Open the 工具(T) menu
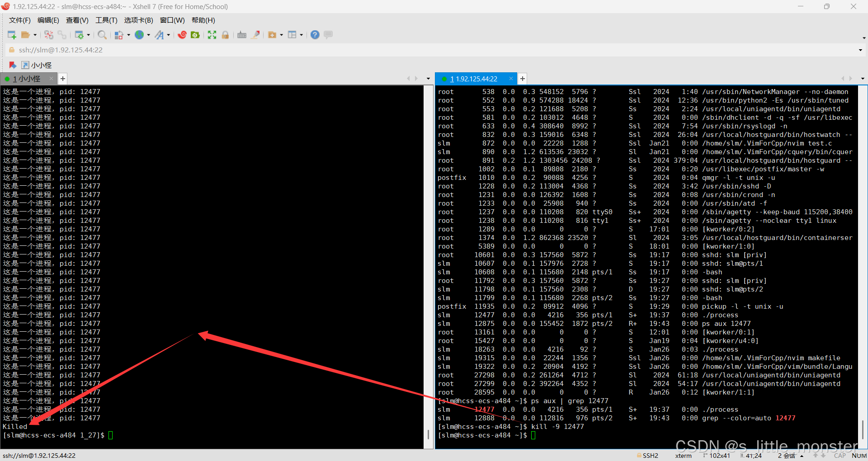 point(106,20)
